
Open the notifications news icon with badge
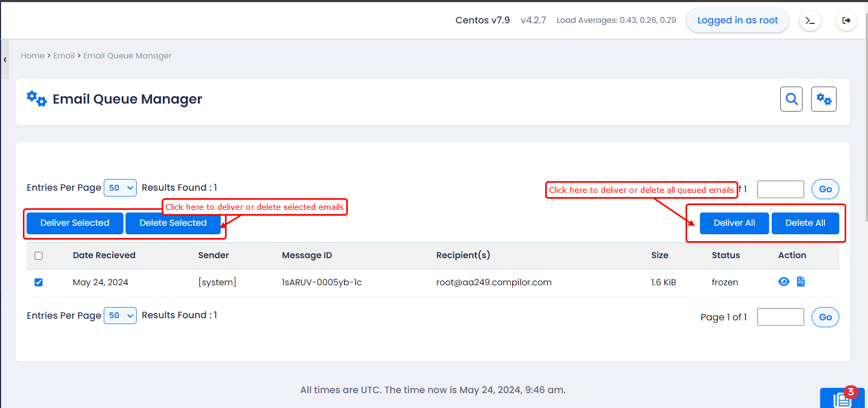pos(842,398)
